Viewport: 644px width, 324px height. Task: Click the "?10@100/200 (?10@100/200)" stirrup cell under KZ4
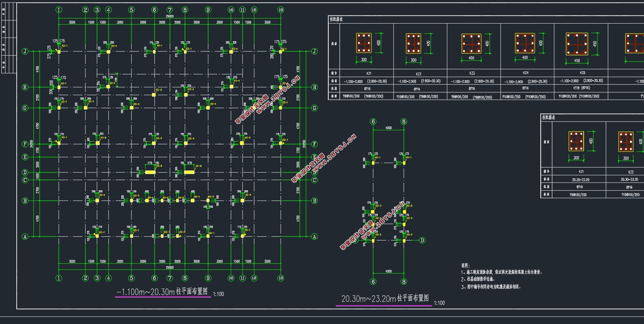524,97
